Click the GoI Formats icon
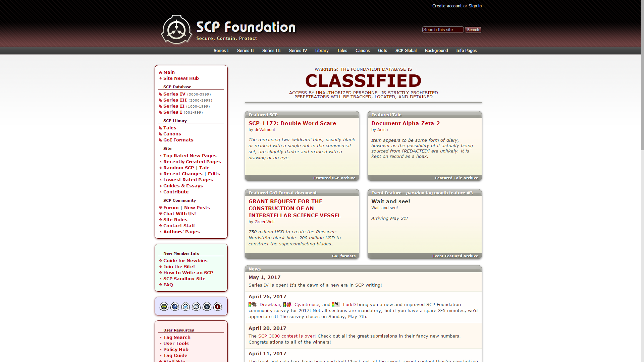644x362 pixels. click(x=161, y=140)
